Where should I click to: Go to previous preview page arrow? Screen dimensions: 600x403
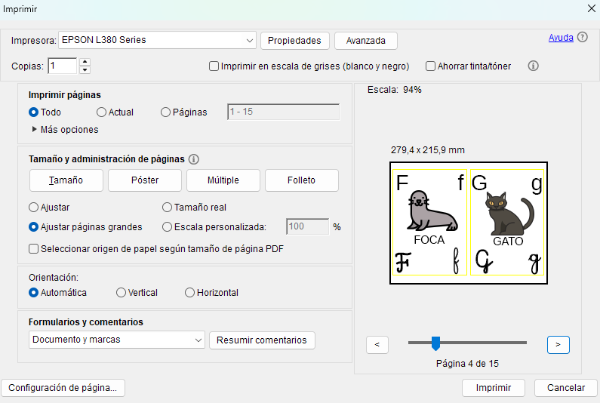(x=378, y=344)
